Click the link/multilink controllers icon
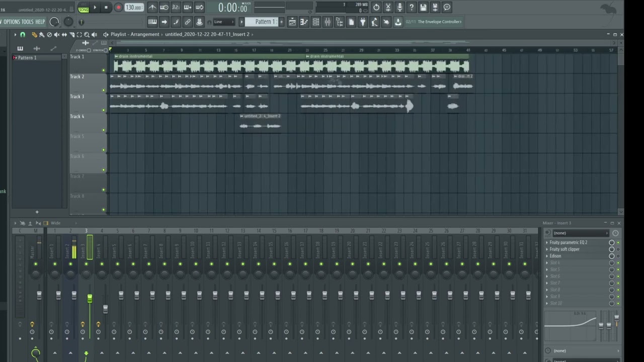644x362 pixels. 188,22
